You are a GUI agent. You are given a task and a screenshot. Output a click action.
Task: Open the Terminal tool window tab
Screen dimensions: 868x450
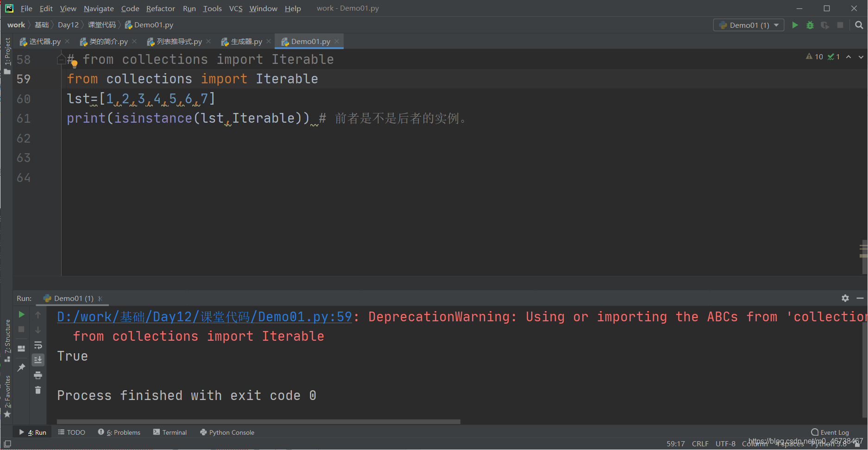tap(170, 432)
